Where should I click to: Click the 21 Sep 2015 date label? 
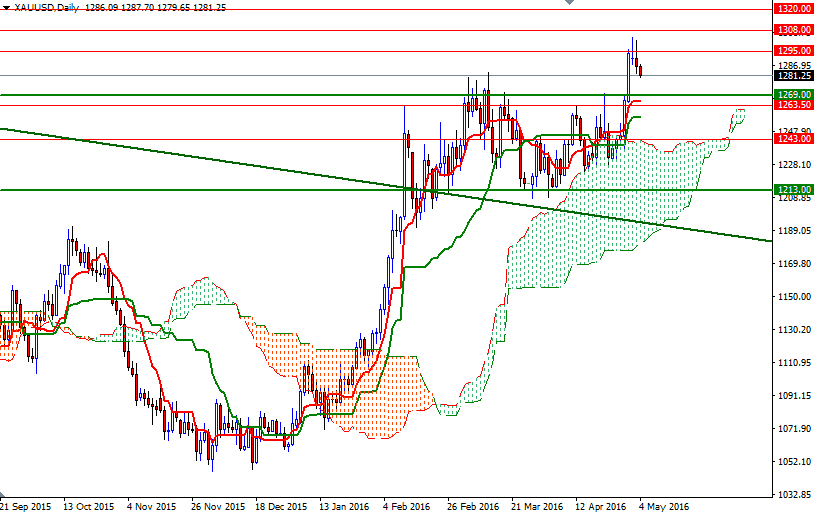pos(25,506)
